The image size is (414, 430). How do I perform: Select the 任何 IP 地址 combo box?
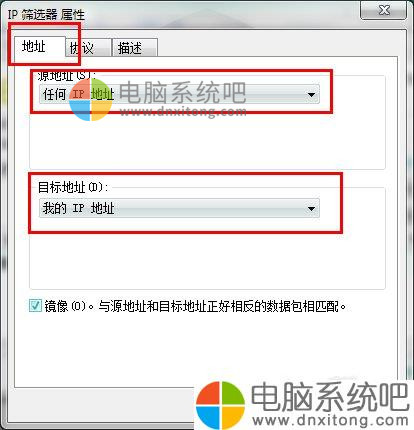179,95
